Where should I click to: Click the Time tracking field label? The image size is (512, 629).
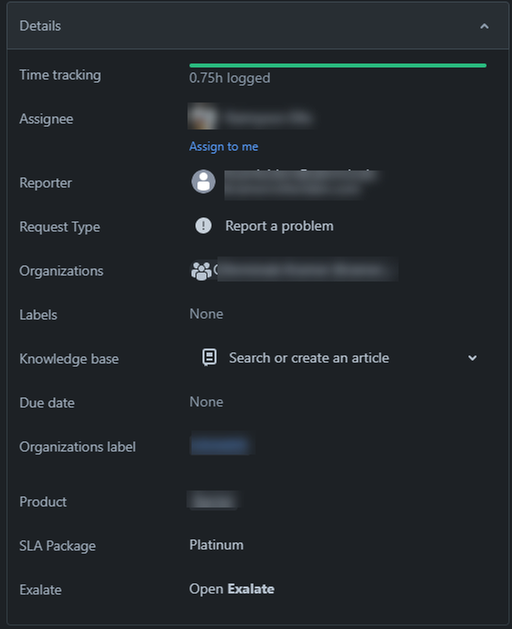60,75
